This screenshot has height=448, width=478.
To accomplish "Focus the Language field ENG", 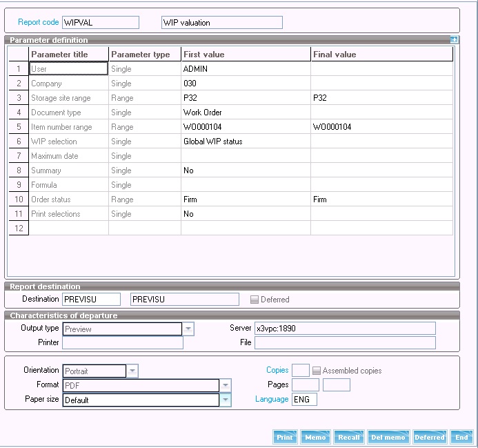I will pos(304,399).
